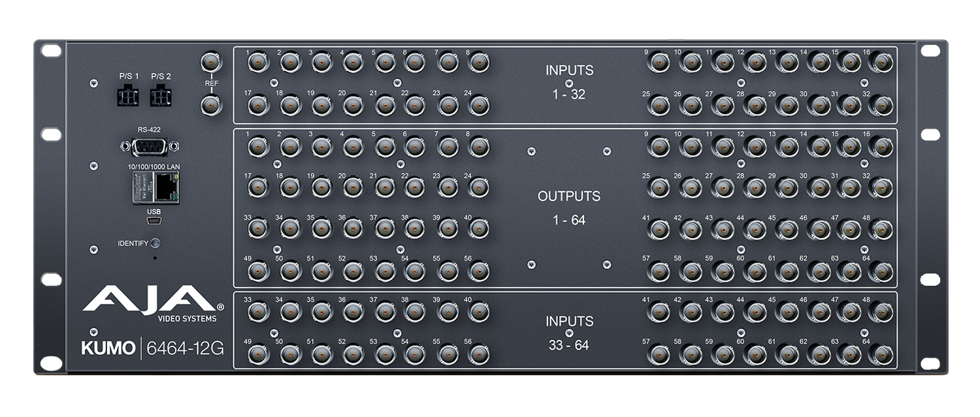Pick Input 37 BNC in Inputs 33-64 section
The image size is (980, 417).
385,313
